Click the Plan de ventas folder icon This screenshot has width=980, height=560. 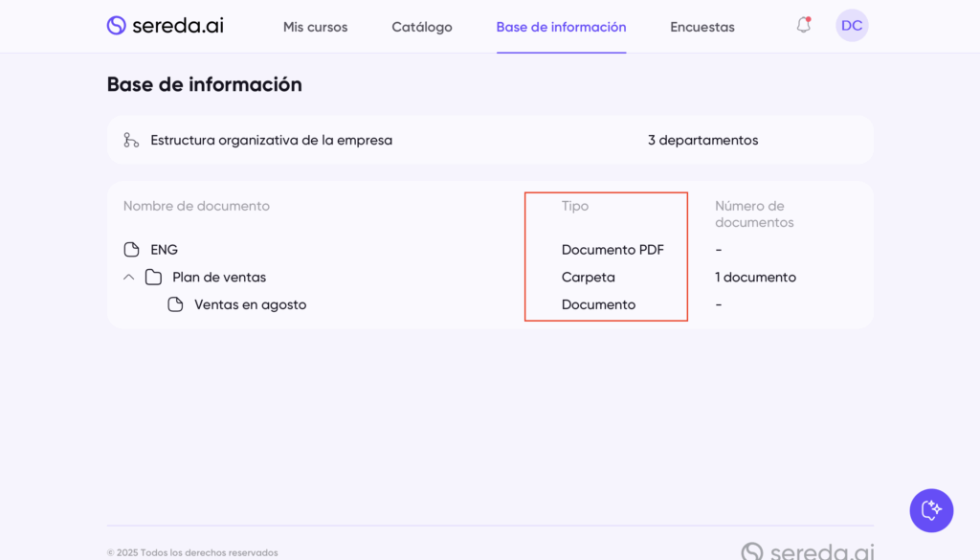click(153, 278)
